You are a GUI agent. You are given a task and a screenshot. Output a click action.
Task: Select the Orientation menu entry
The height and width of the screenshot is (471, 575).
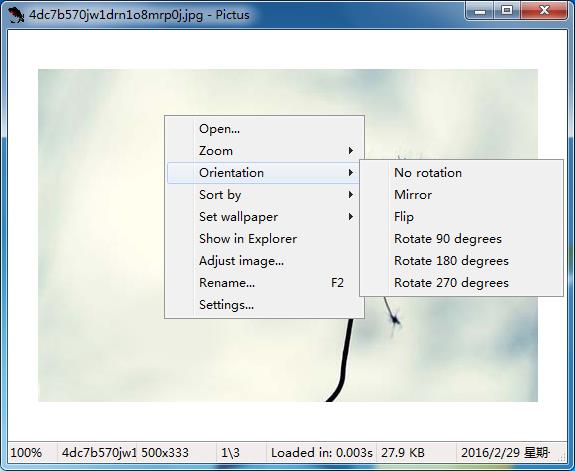[264, 173]
